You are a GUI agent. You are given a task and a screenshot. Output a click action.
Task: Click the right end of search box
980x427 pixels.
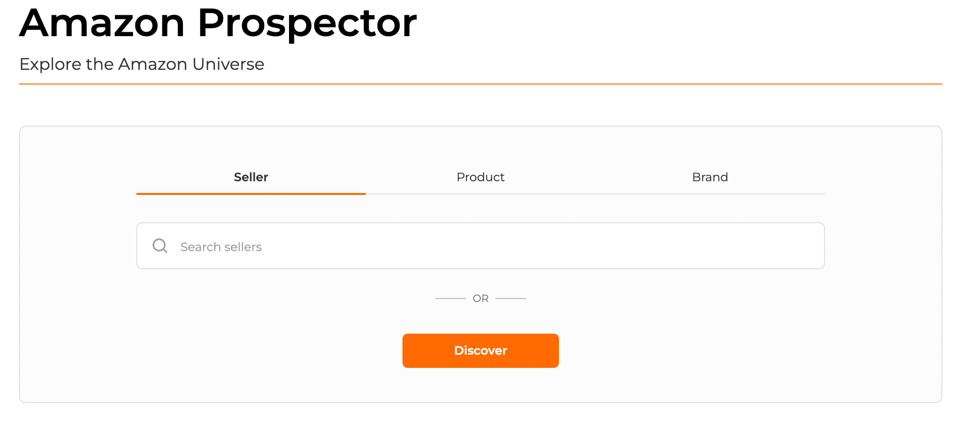812,246
